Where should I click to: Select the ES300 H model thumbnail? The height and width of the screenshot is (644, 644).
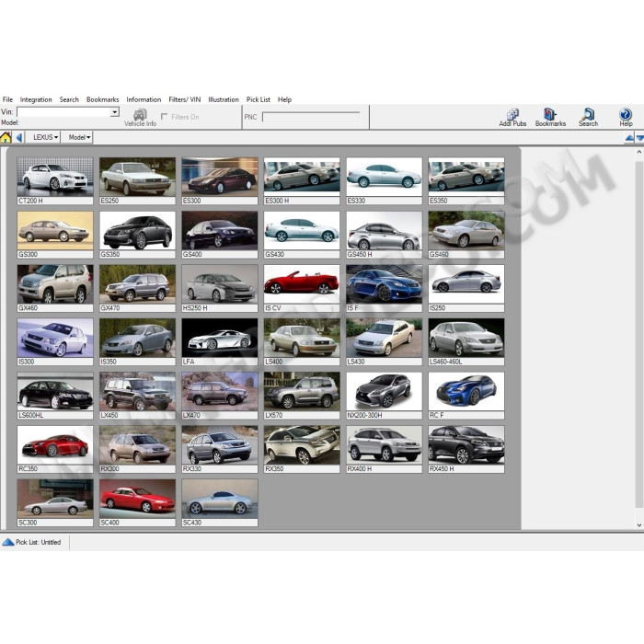(302, 180)
